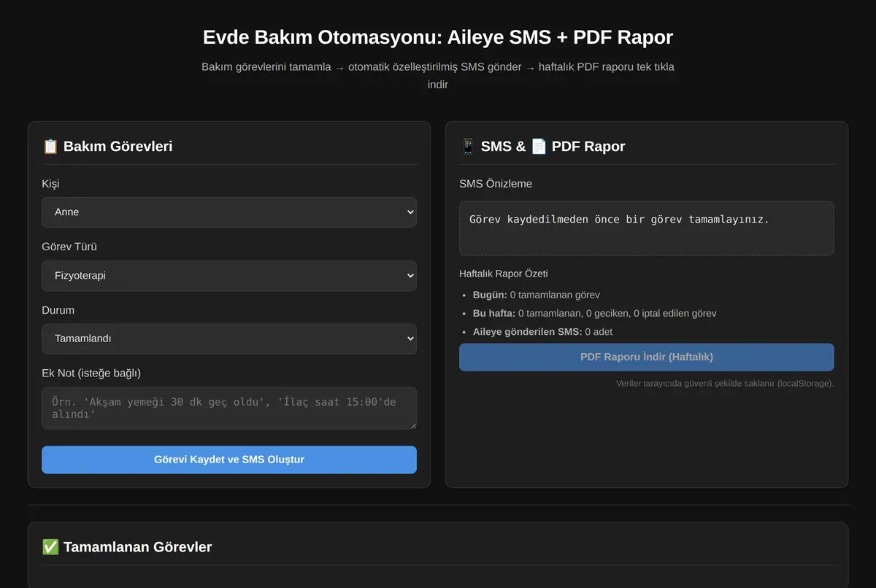
Task: Open the Görev Türü dropdown showing Fizyoterapi
Action: 229,276
